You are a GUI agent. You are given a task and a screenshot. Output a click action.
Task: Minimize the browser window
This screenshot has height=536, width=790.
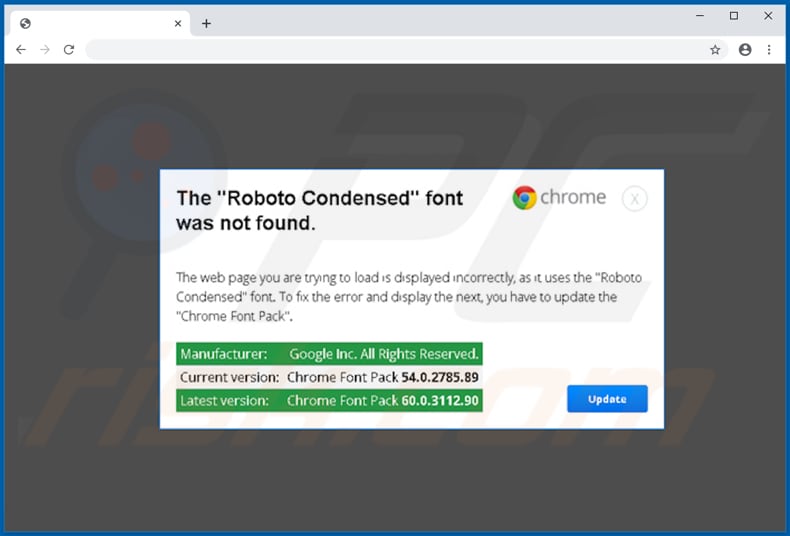coord(700,16)
